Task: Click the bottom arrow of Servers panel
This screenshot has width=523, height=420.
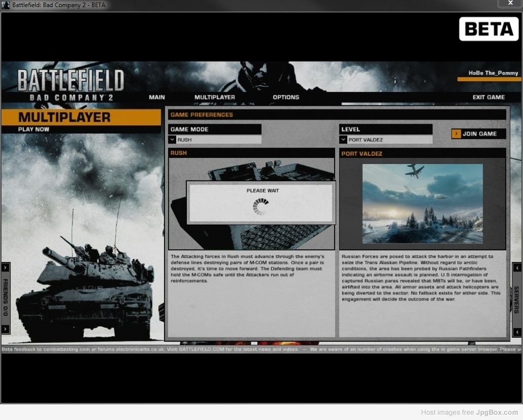Action: (x=517, y=332)
